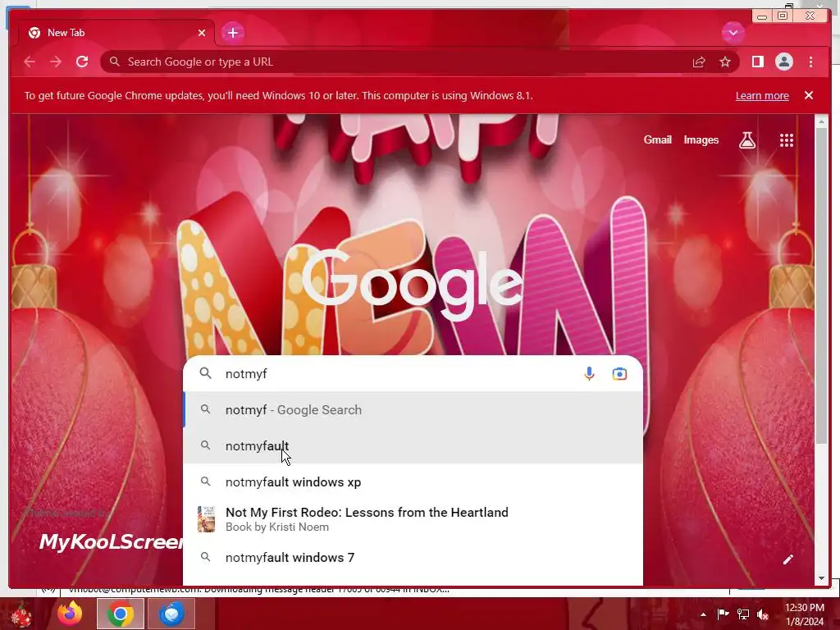Select the New Tab tab
The height and width of the screenshot is (630, 840).
click(116, 33)
